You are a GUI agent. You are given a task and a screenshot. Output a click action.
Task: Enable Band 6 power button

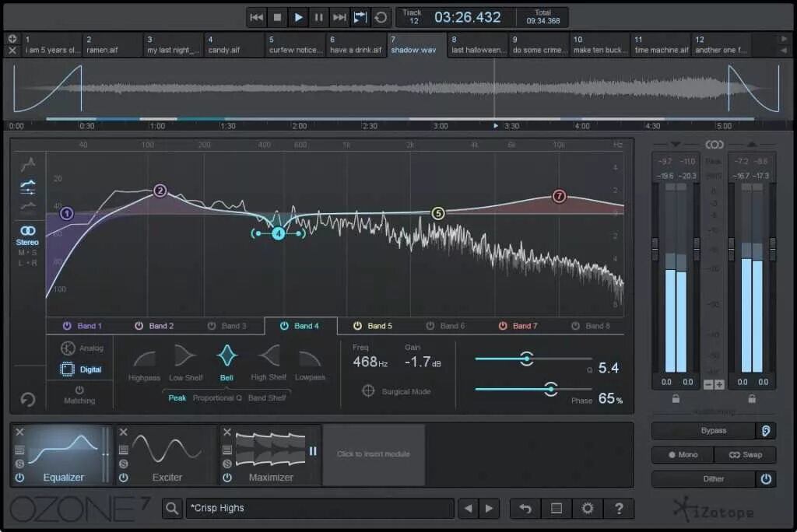tap(430, 326)
